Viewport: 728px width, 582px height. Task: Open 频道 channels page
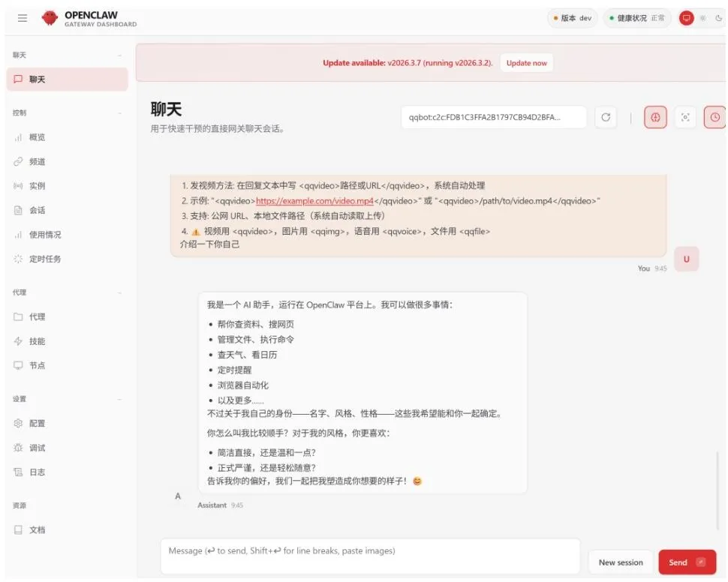coord(68,161)
